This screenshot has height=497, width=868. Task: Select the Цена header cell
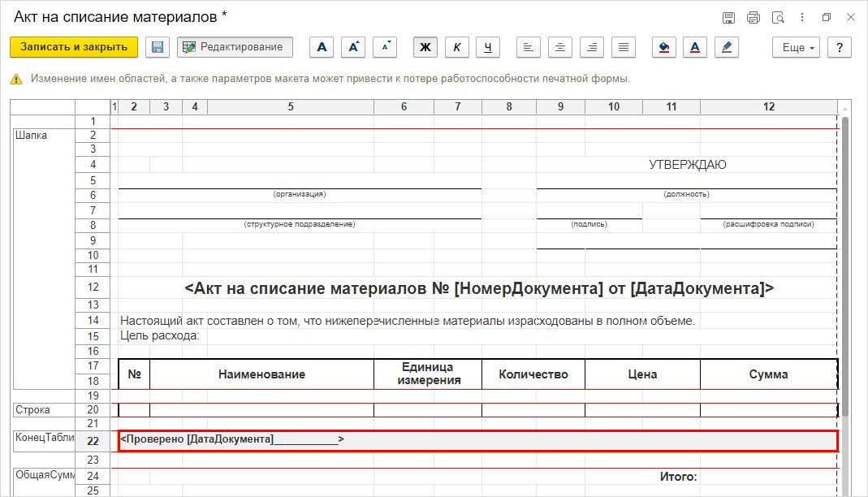pos(643,374)
